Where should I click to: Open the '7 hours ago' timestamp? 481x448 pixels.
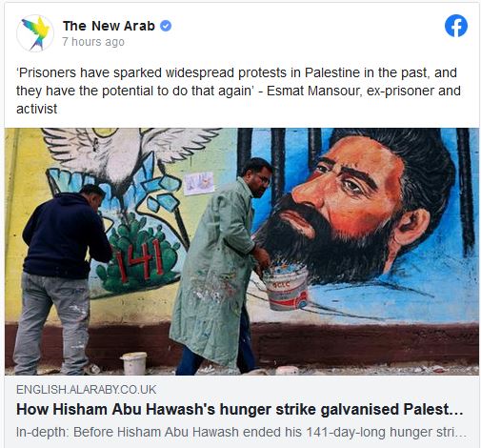[x=93, y=42]
